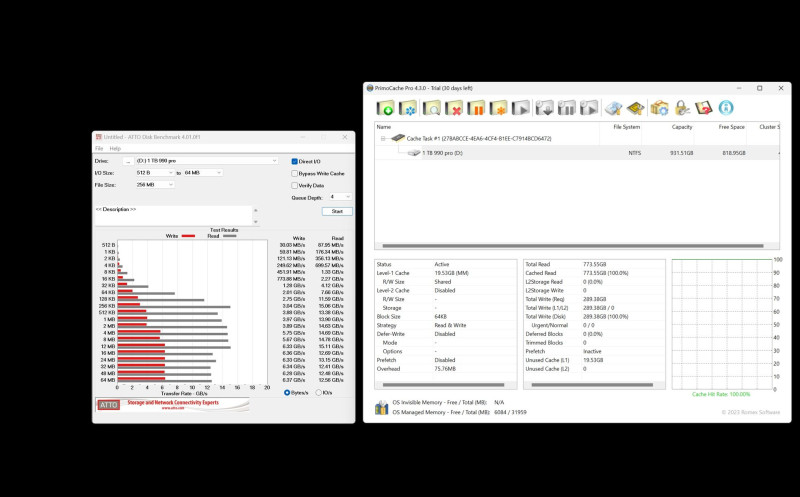
Task: Open the Drive selection dropdown
Action: [x=207, y=161]
